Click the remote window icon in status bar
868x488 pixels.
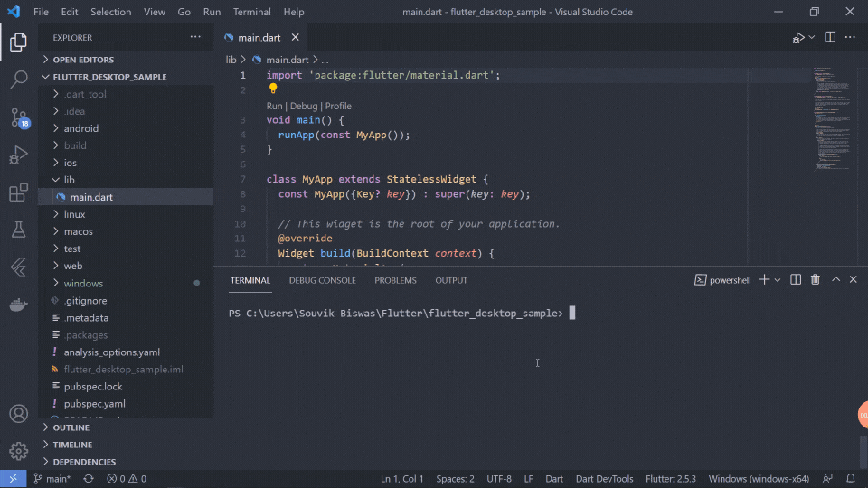click(14, 479)
